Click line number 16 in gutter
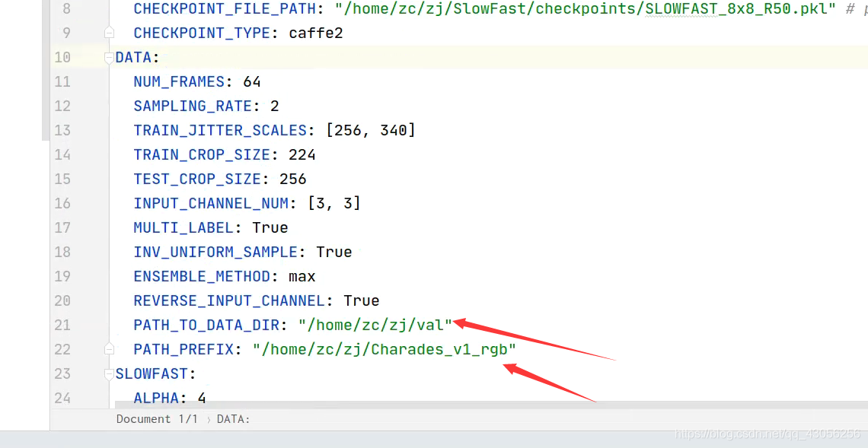This screenshot has width=868, height=448. 62,204
